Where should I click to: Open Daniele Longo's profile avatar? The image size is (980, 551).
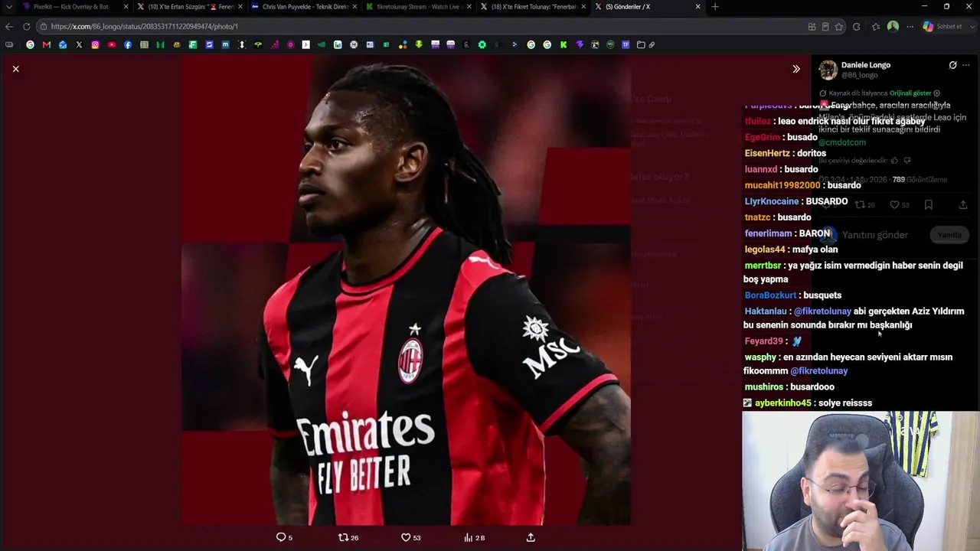828,70
